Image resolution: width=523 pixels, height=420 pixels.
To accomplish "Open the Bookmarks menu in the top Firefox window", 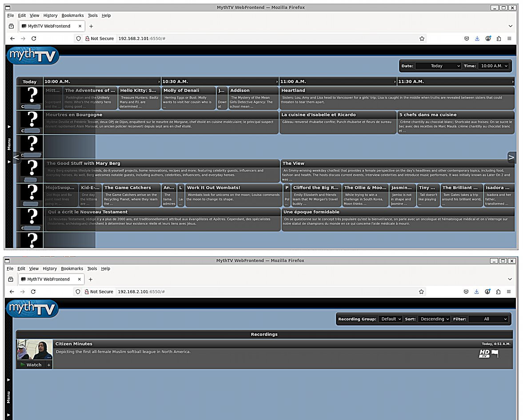I will [72, 16].
